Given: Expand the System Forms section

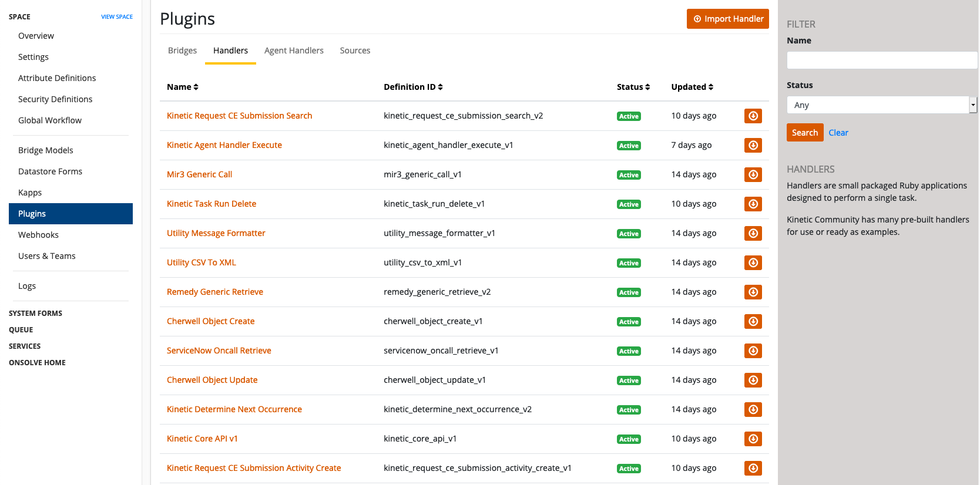Looking at the screenshot, I should (x=35, y=314).
